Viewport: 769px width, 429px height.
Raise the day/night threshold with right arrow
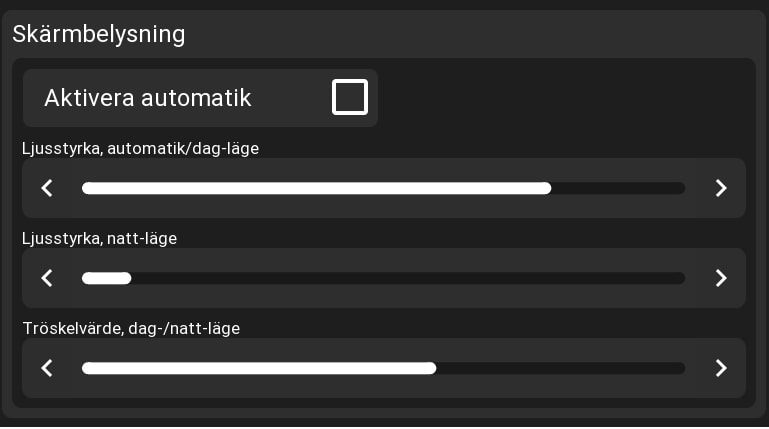[720, 368]
